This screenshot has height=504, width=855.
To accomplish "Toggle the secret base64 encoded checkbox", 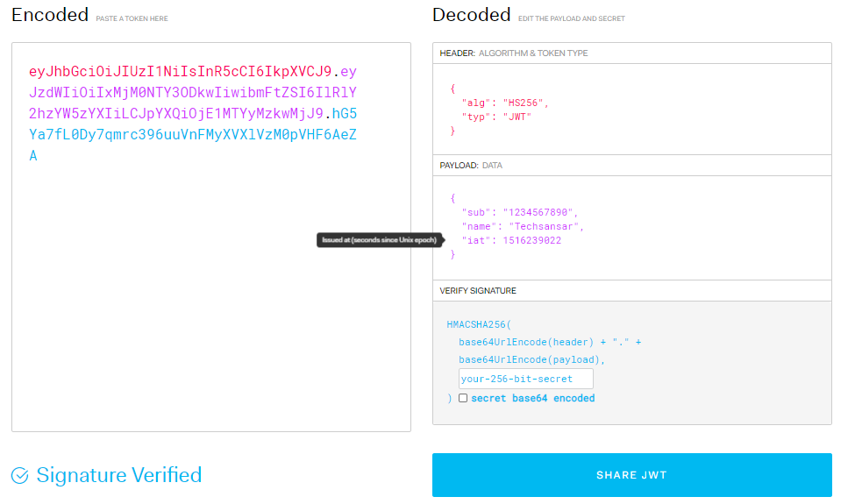I will click(463, 398).
